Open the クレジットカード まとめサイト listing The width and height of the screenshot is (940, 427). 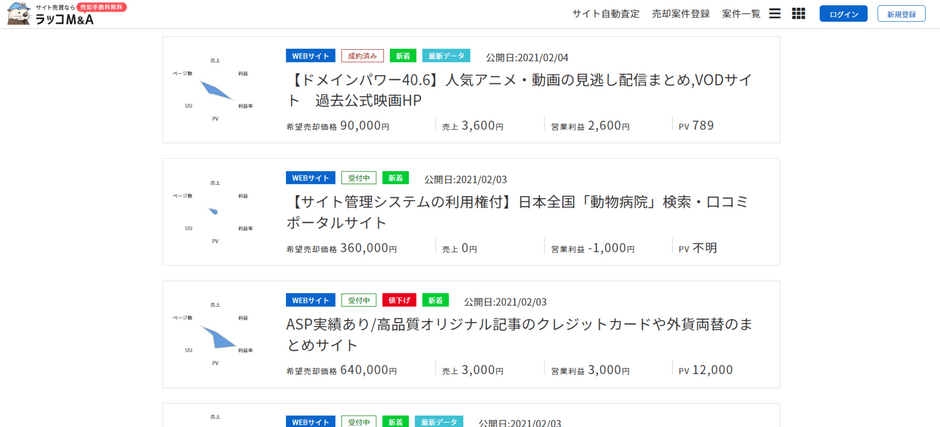pos(519,335)
